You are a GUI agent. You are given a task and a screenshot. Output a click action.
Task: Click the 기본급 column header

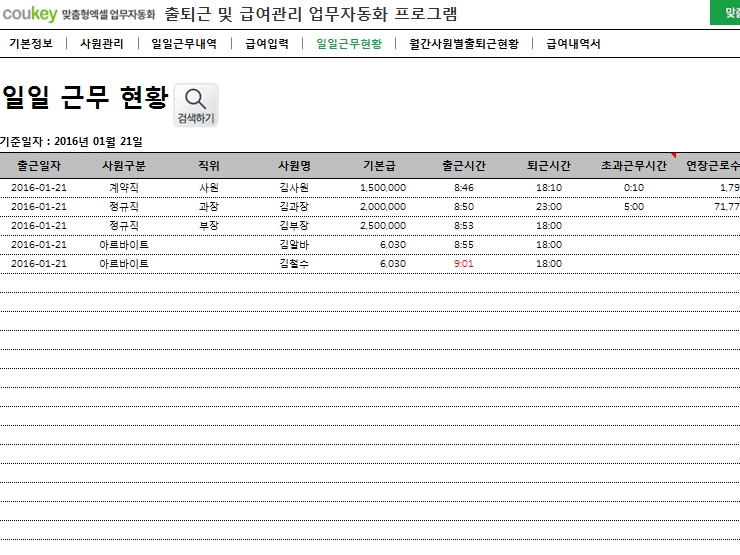click(x=379, y=166)
